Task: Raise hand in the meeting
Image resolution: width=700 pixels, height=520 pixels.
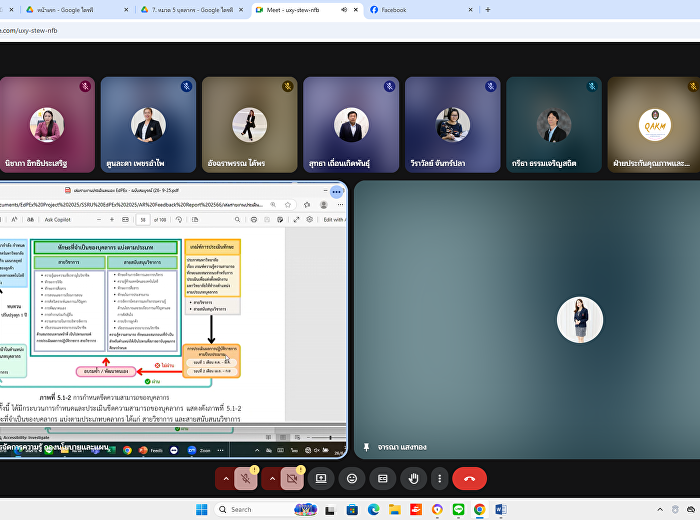Action: pos(412,479)
